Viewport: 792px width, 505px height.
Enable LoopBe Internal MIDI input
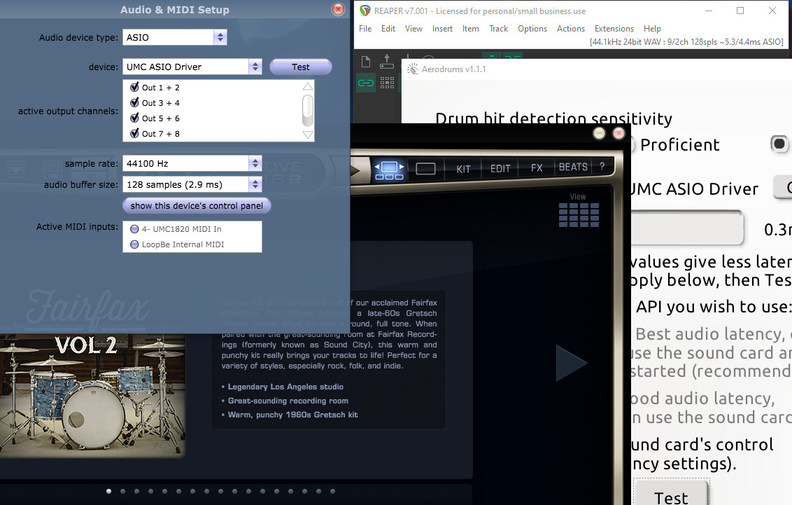point(134,244)
